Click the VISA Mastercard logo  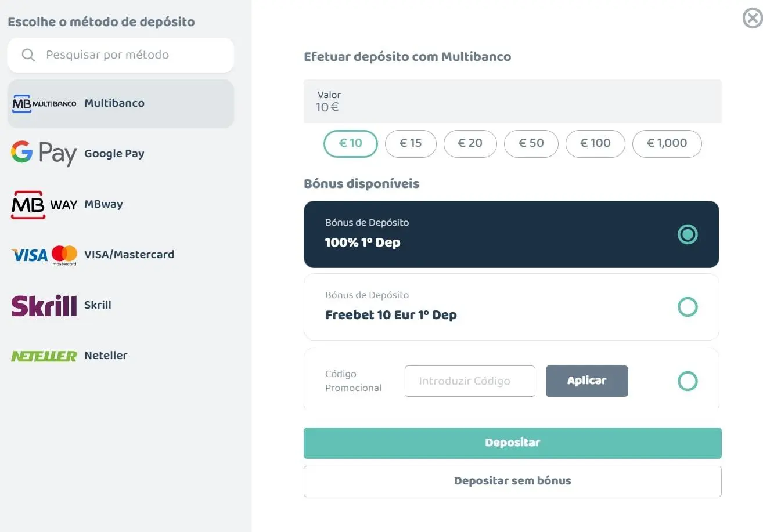click(44, 255)
